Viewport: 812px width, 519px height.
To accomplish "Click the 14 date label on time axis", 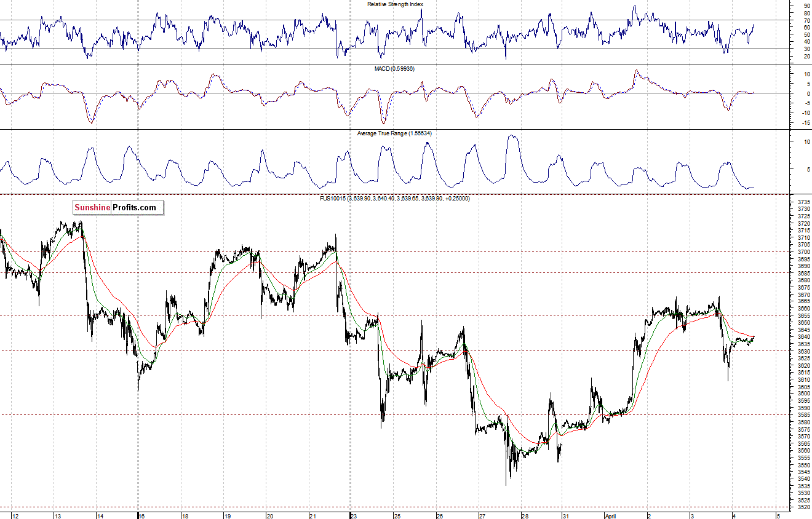I will tap(100, 516).
